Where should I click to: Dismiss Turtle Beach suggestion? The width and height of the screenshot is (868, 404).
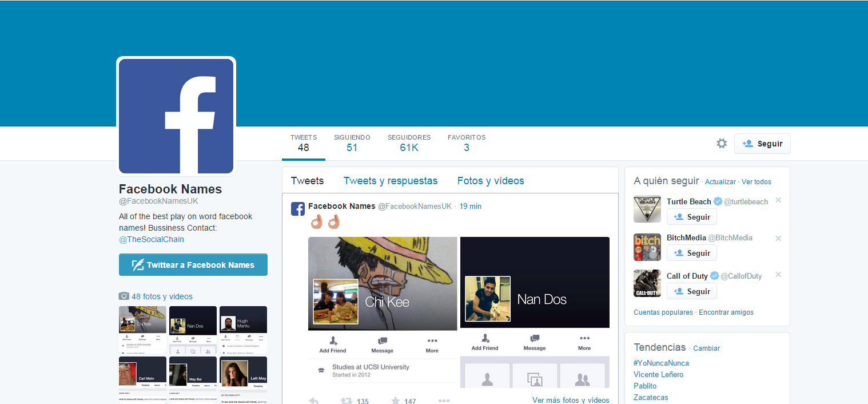click(x=778, y=200)
